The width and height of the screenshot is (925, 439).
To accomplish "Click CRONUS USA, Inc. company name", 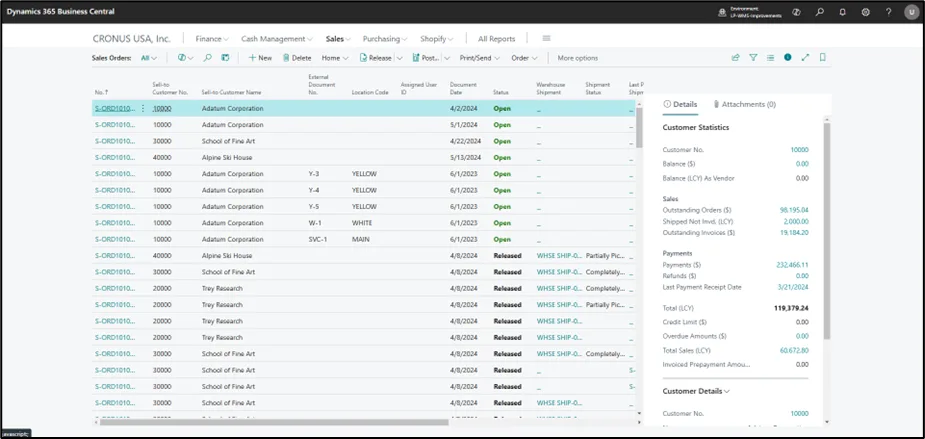I will pyautogui.click(x=132, y=39).
